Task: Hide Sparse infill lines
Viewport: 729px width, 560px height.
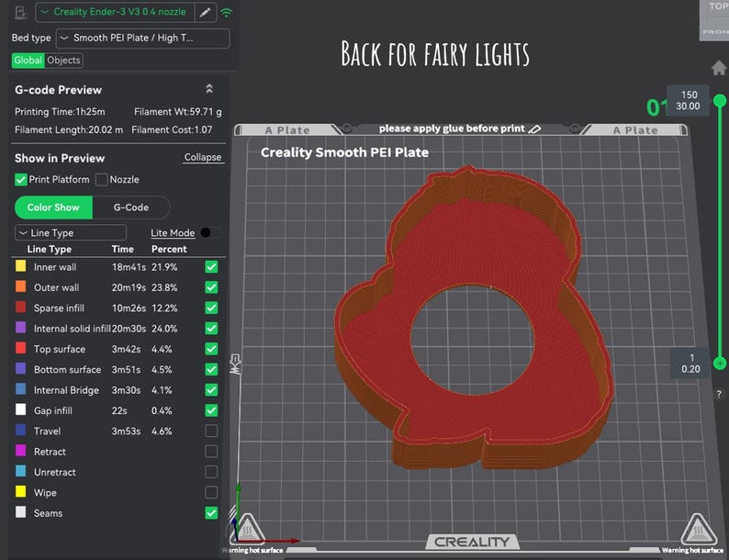Action: click(211, 308)
